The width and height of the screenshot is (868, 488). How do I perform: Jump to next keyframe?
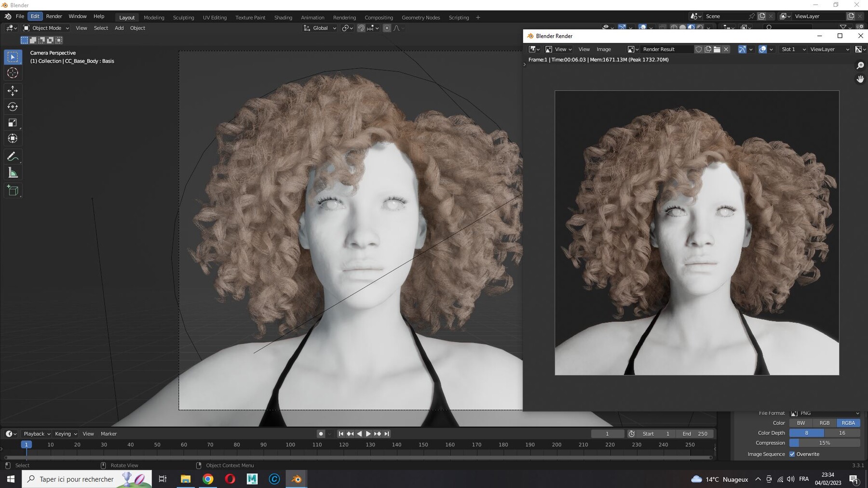point(378,434)
